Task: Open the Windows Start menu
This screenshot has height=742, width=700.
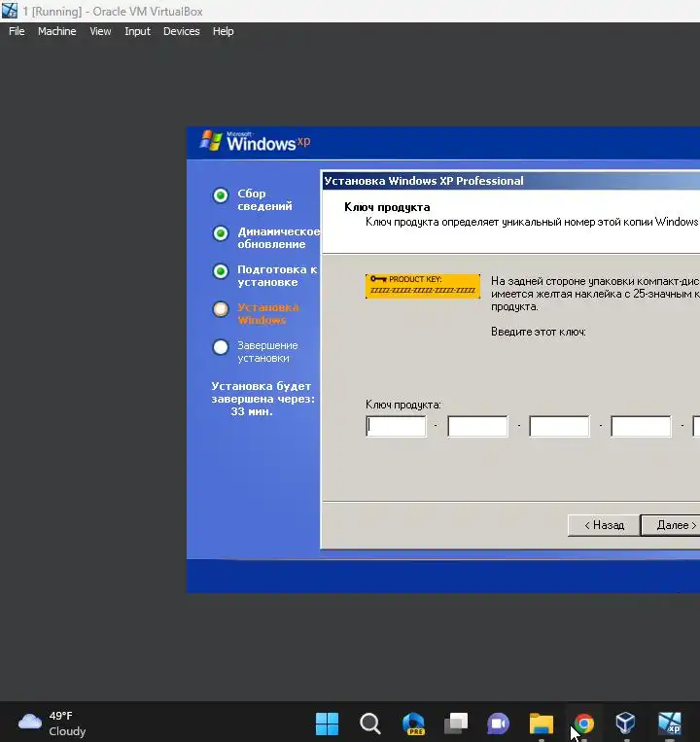Action: [327, 724]
